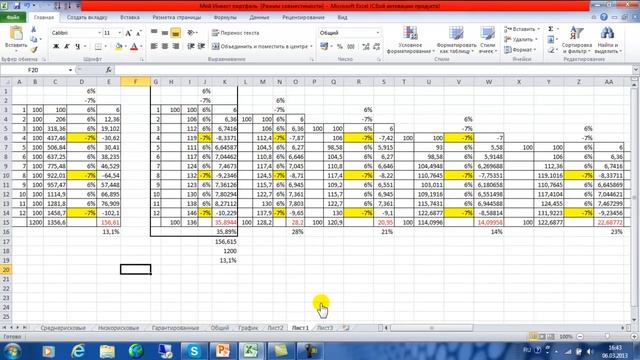Click the AutoSum sigma icon
The width and height of the screenshot is (640, 360).
coord(551,29)
